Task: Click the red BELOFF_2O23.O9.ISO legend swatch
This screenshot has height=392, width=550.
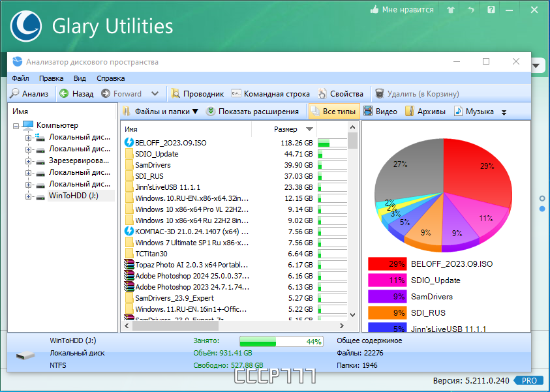Action: pos(388,264)
